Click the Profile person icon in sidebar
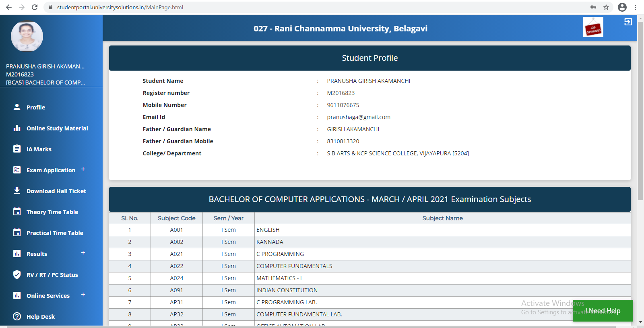The image size is (644, 328). (x=17, y=107)
